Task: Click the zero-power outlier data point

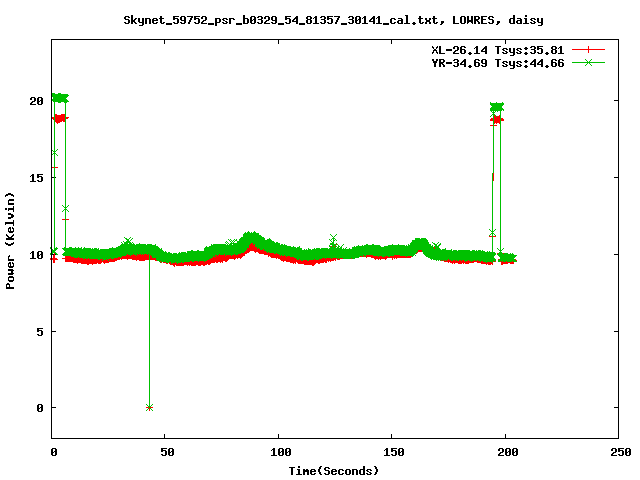Action: click(x=149, y=407)
